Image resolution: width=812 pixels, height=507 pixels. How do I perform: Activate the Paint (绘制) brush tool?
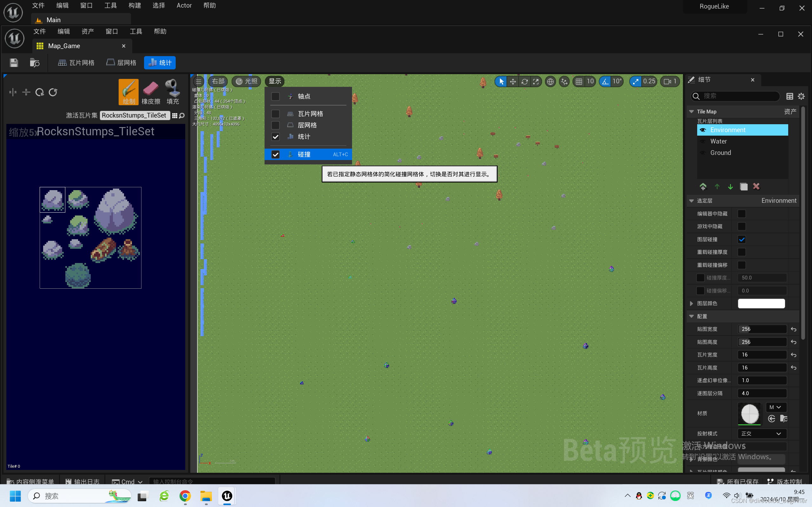coord(128,92)
